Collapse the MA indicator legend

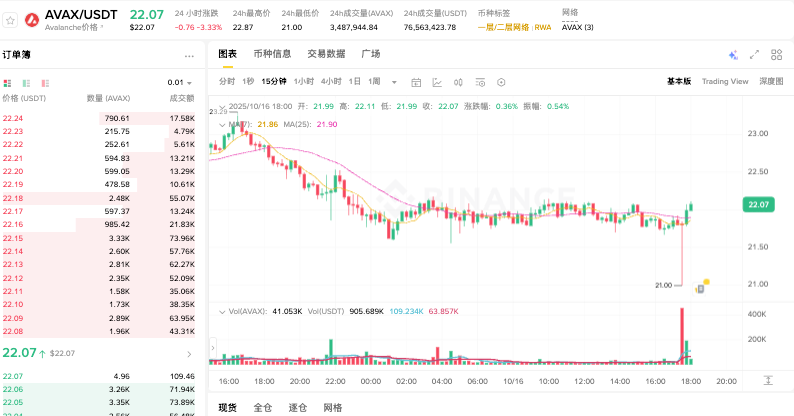tap(222, 124)
